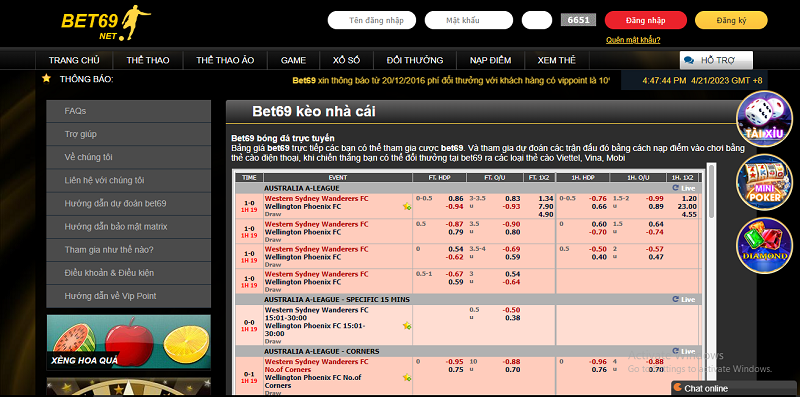800x397 pixels.
Task: Click EVENT column header
Action: click(338, 178)
